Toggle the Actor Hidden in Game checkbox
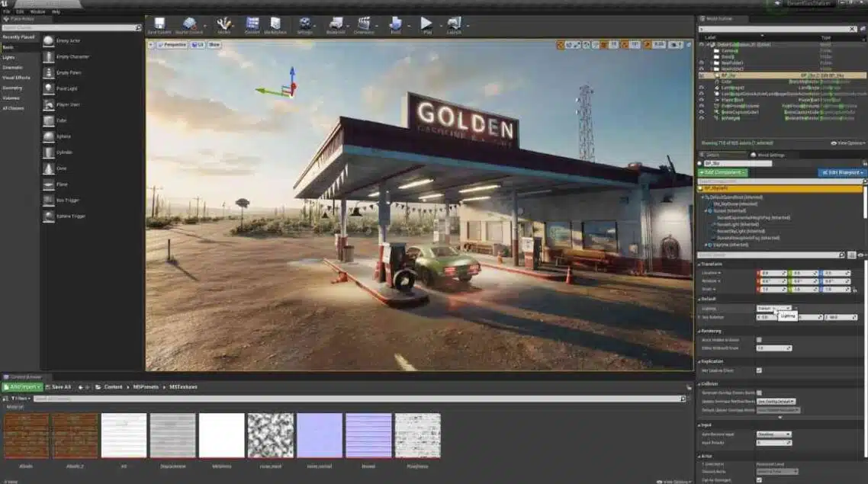The height and width of the screenshot is (484, 868). click(759, 339)
